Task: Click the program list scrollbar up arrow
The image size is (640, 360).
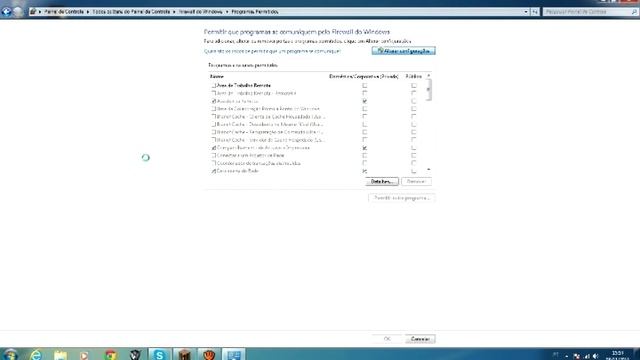Action: tap(429, 76)
